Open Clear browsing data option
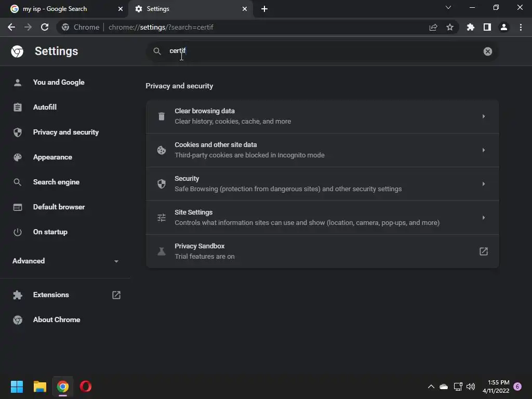Image resolution: width=532 pixels, height=399 pixels. pyautogui.click(x=322, y=116)
